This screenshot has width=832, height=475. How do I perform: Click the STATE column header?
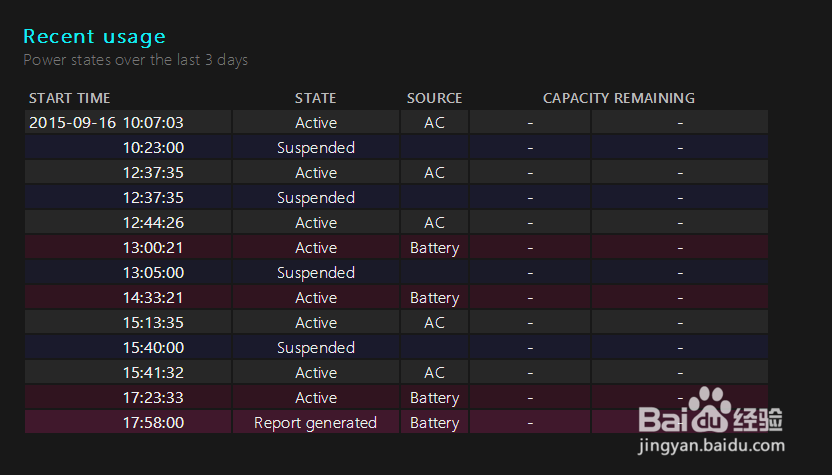point(315,98)
